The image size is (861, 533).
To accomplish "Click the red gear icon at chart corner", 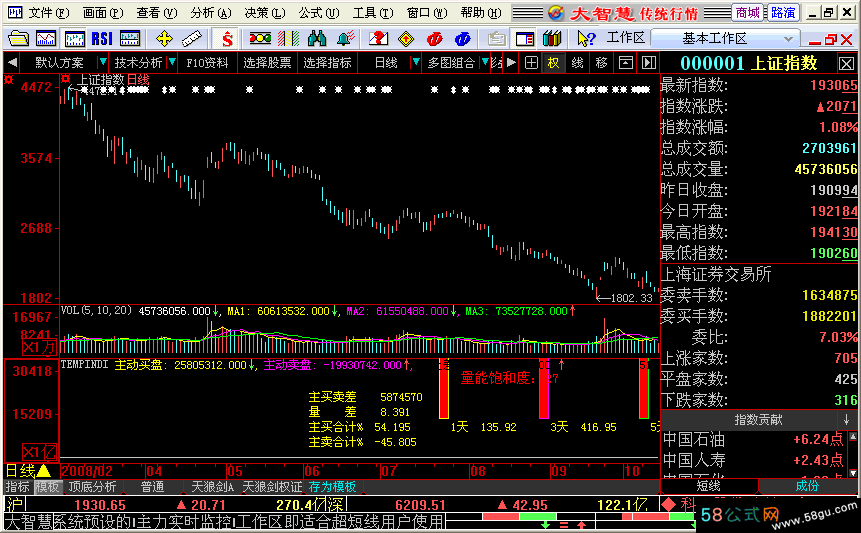I will click(8, 80).
